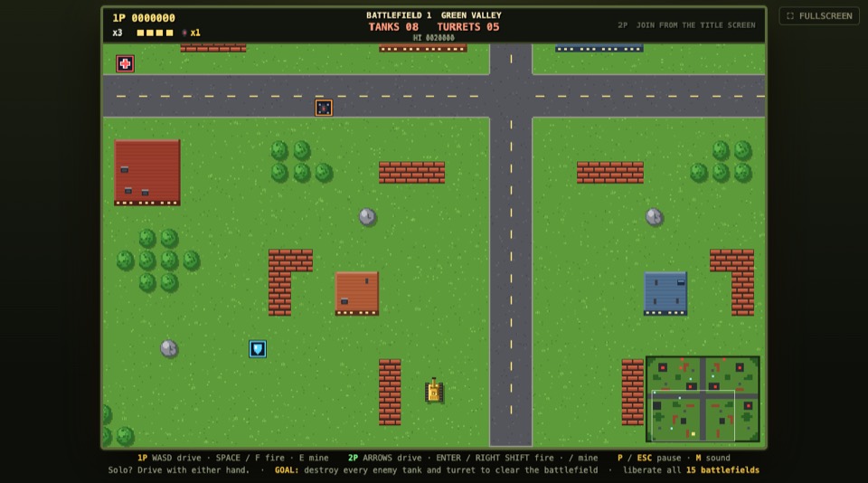Click the road intersection center

511,96
